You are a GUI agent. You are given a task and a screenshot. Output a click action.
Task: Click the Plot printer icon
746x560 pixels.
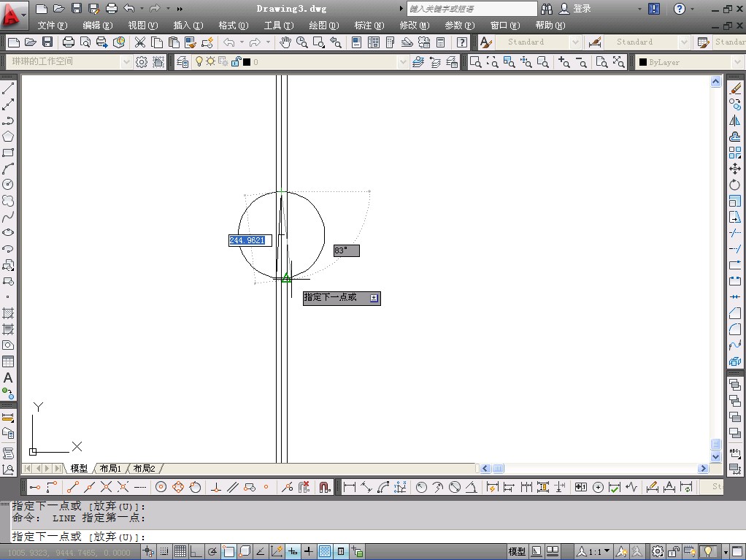click(68, 42)
